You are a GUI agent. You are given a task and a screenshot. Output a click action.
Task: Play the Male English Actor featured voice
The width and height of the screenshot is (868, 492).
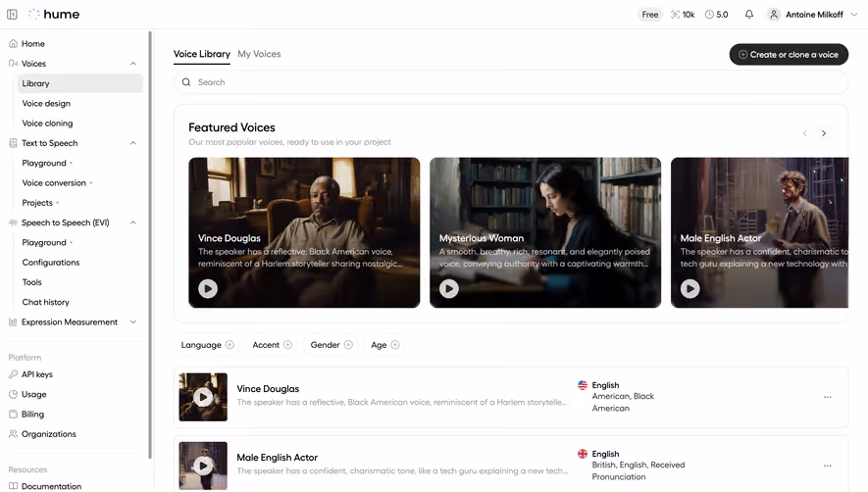(x=689, y=288)
